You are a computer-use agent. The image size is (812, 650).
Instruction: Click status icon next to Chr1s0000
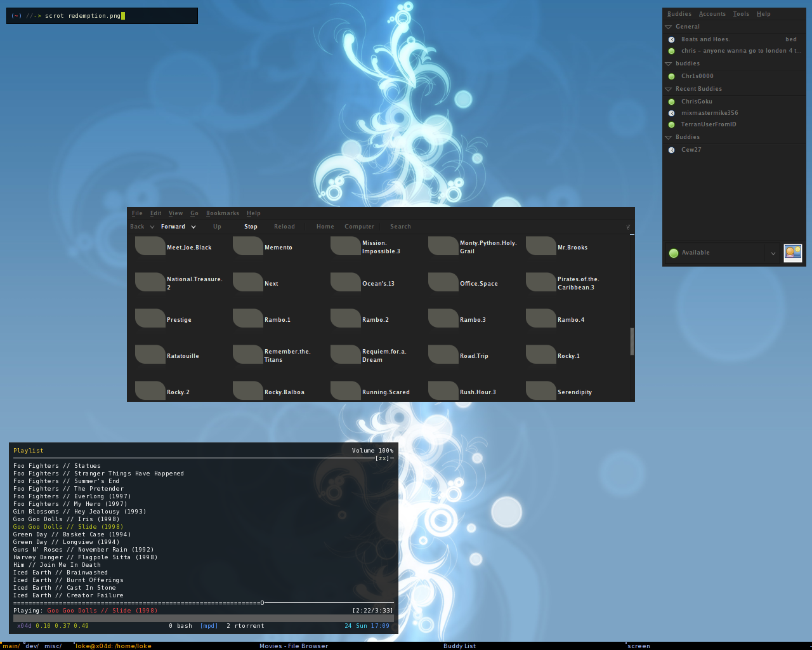pos(672,76)
